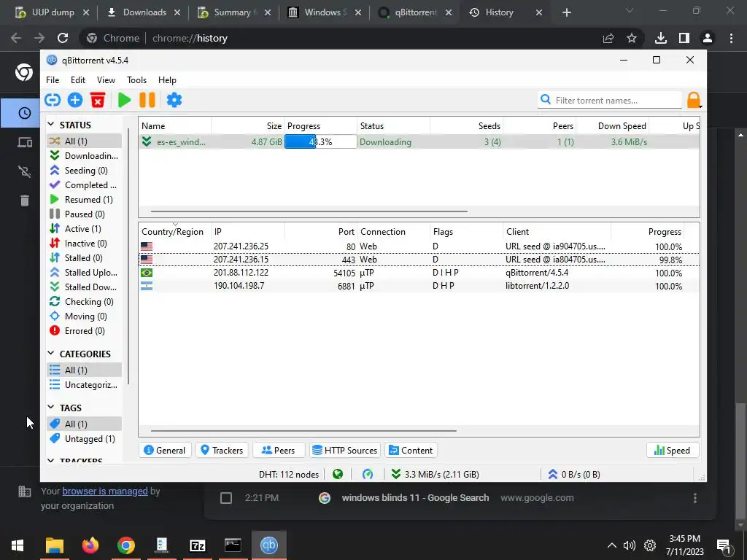Select the Moving (0) status filter
The width and height of the screenshot is (747, 560).
point(85,316)
